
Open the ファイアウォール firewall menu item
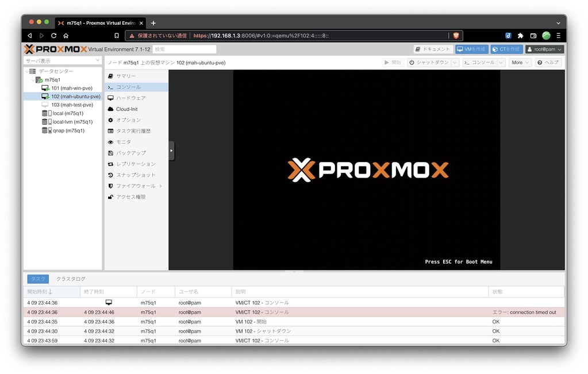tap(136, 186)
